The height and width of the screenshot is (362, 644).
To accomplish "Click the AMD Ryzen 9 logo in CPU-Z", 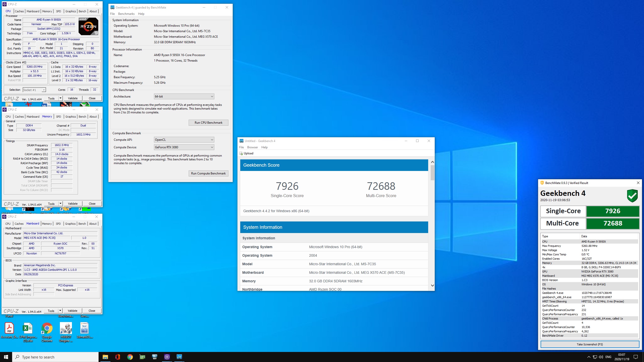I will [88, 26].
